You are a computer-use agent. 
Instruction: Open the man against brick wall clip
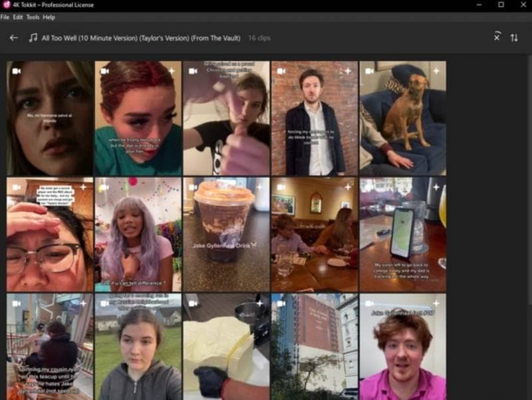tap(315, 118)
